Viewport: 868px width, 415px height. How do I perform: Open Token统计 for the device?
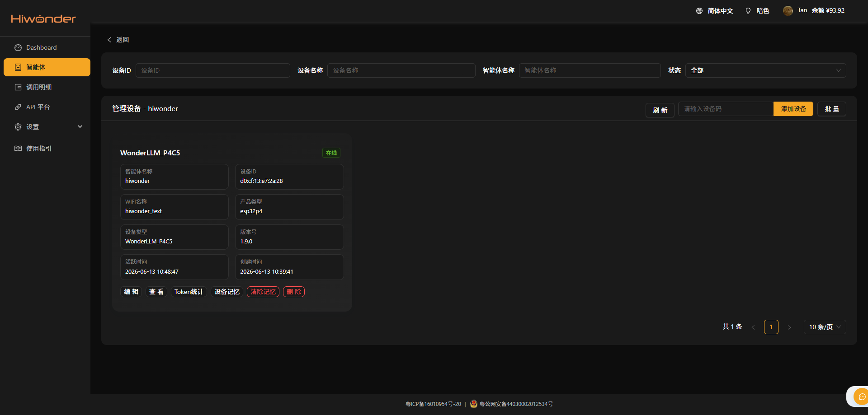(189, 292)
